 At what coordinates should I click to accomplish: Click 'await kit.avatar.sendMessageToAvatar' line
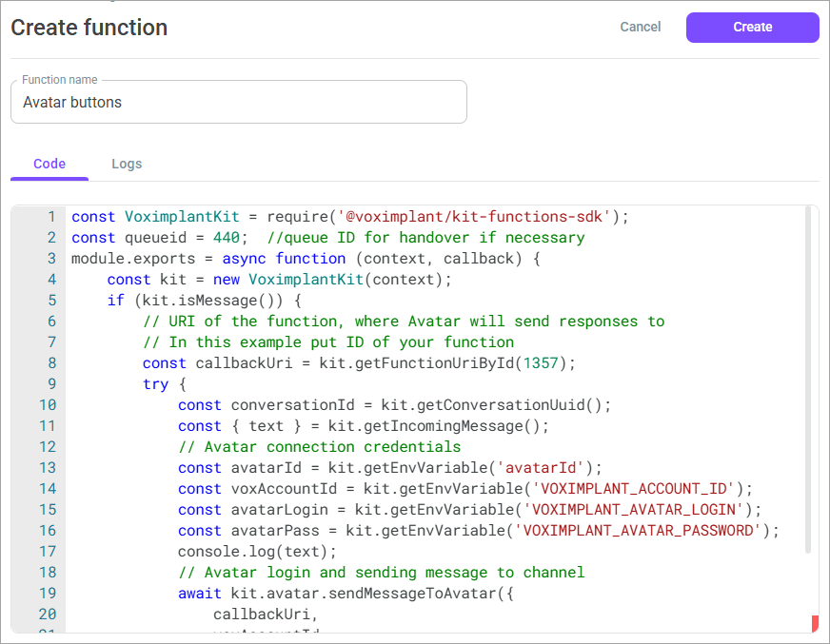coord(346,594)
